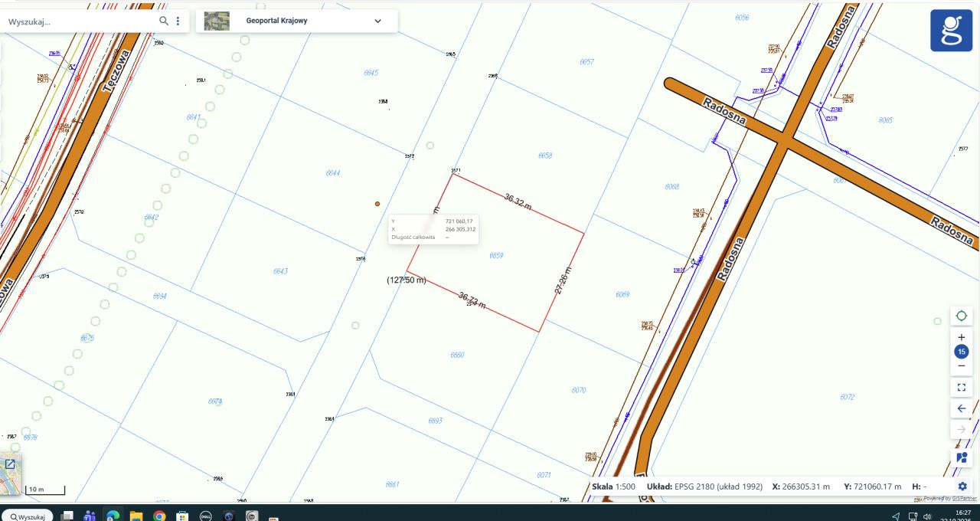980x521 pixels.
Task: Open the Geoportal logo button
Action: pyautogui.click(x=951, y=30)
